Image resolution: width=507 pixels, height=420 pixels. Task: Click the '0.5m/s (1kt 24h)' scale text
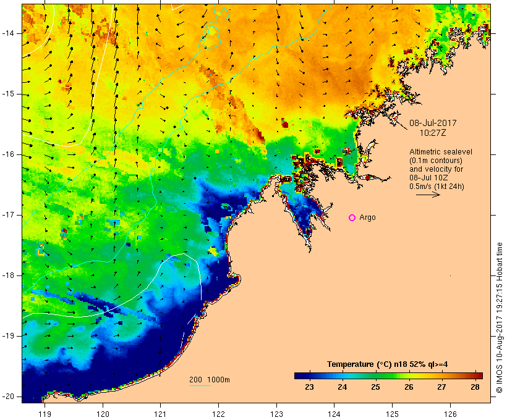click(x=437, y=187)
